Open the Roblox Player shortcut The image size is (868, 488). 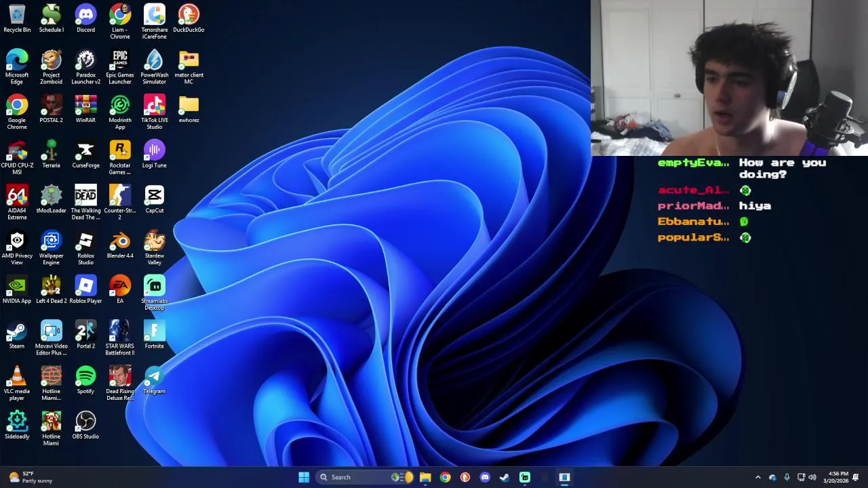(x=85, y=290)
